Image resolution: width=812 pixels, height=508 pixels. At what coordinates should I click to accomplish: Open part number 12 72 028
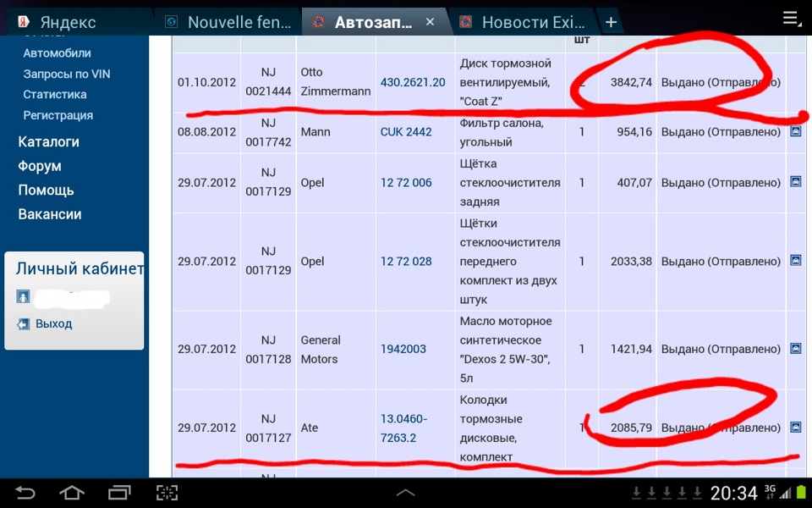(406, 262)
